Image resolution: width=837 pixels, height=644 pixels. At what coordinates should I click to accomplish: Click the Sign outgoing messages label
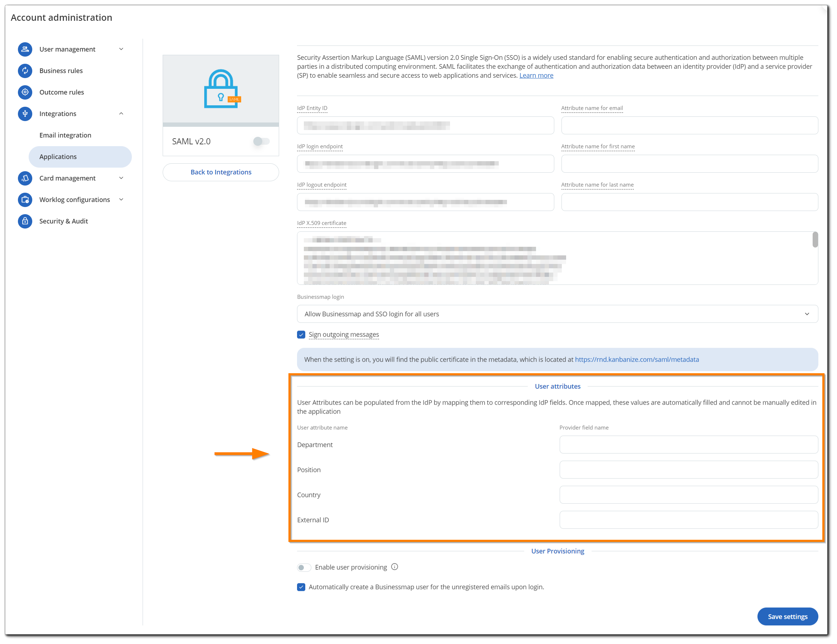[x=344, y=335]
